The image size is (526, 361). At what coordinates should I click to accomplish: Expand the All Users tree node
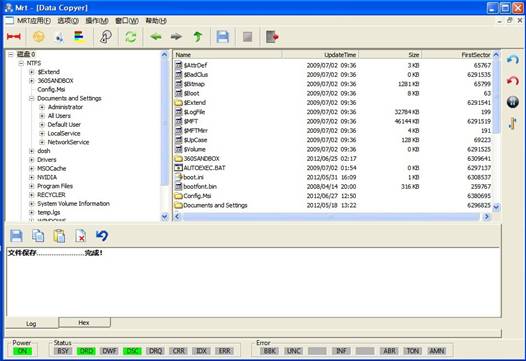pos(42,116)
